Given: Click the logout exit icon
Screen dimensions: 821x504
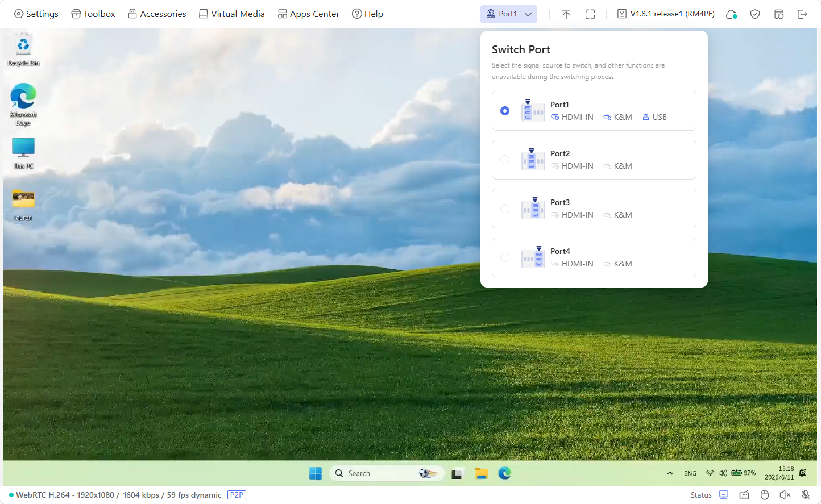Looking at the screenshot, I should pos(803,14).
